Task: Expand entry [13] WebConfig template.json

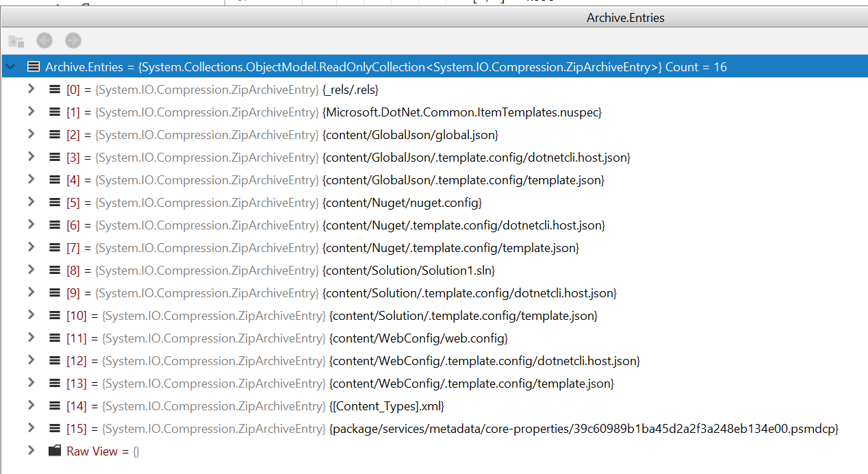Action: tap(31, 383)
